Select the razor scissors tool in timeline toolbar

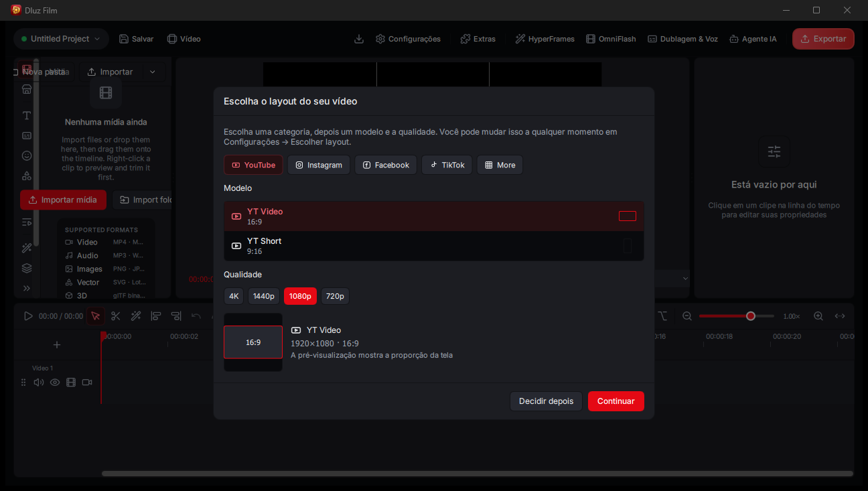pyautogui.click(x=116, y=316)
